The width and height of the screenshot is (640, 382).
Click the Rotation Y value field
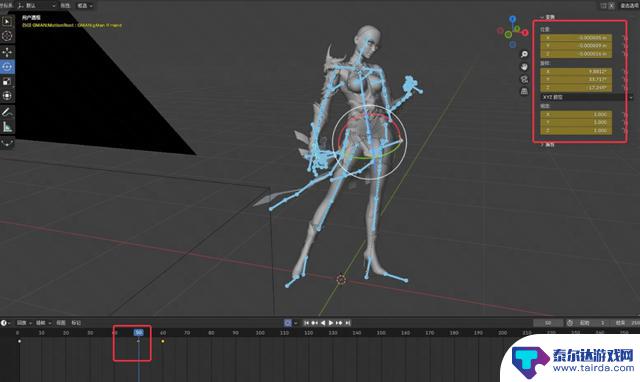[x=576, y=80]
